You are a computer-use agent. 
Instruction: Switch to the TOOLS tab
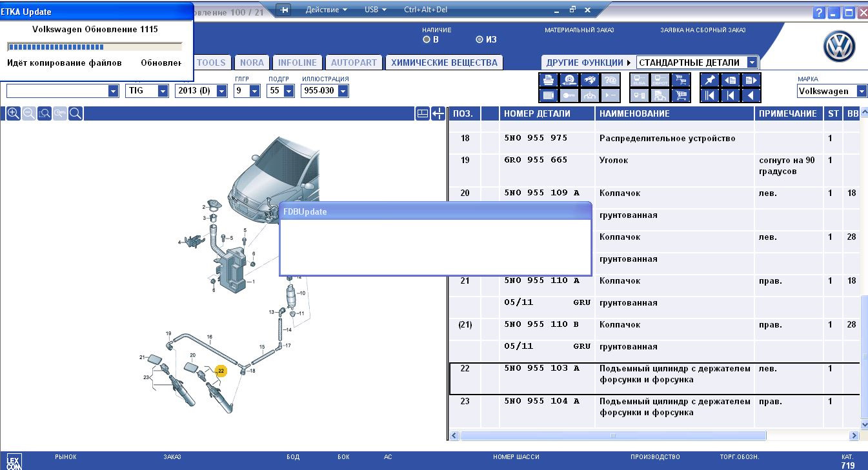point(211,63)
